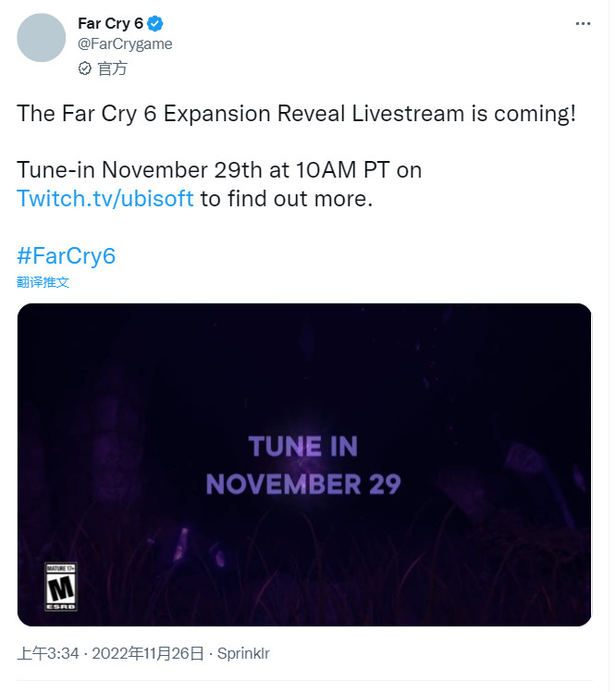
Task: Open the @FarCrygame handle
Action: coord(125,43)
